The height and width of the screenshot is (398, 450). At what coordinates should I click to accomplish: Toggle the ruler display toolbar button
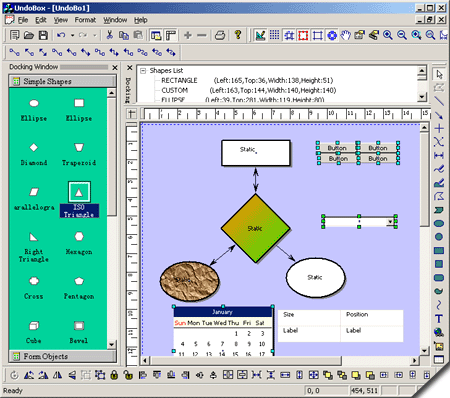point(171,35)
